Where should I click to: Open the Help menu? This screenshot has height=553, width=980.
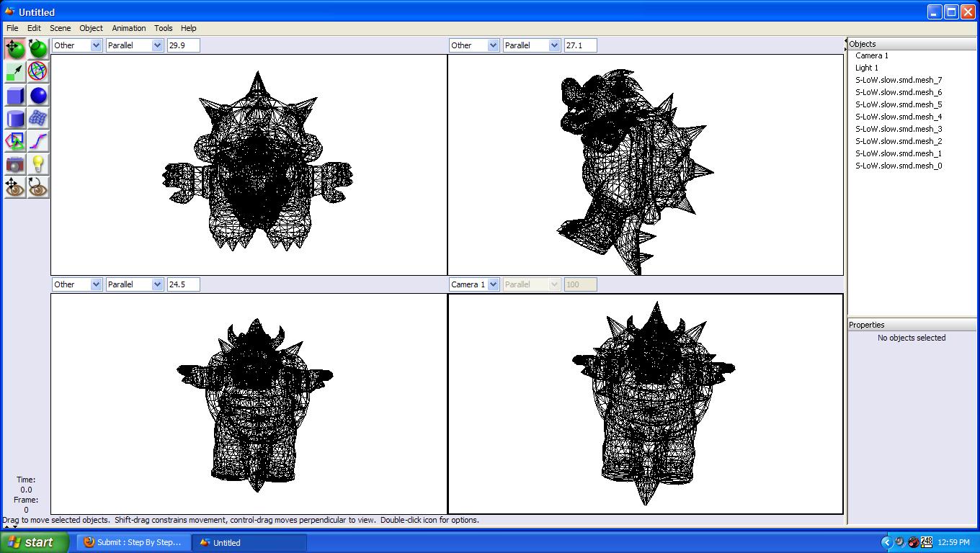coord(188,28)
